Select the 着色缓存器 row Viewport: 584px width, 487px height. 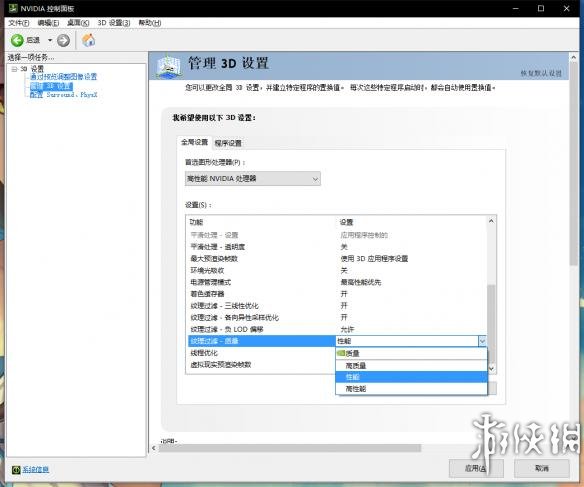(337, 294)
